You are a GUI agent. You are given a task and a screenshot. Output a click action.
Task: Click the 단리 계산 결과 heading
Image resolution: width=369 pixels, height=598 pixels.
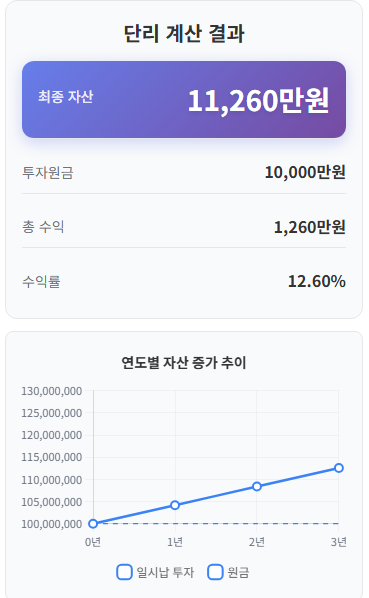(x=184, y=34)
